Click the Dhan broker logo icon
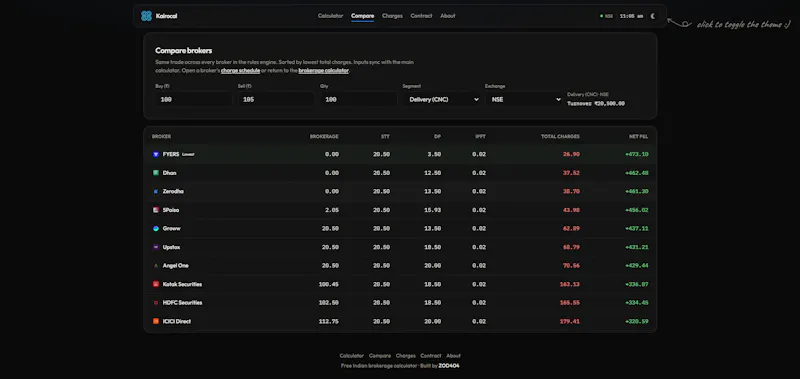This screenshot has height=379, width=800. [156, 173]
